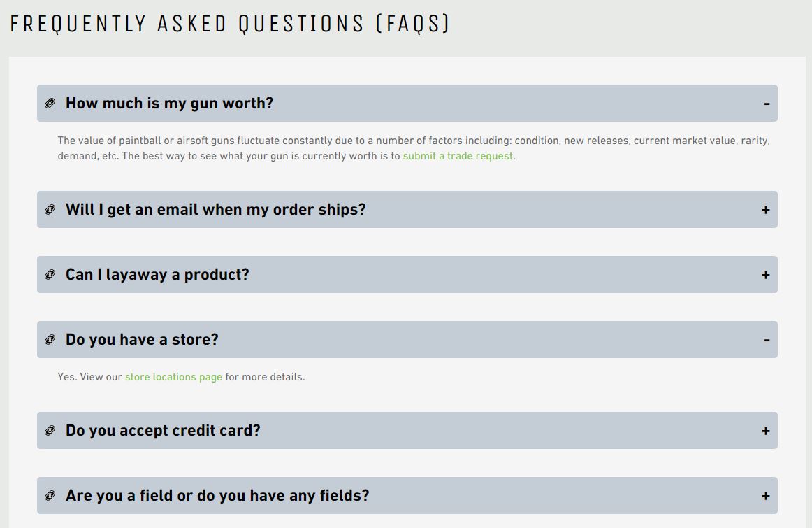Viewport: 812px width, 528px height.
Task: Select the 'Can I layaway a product?' question text
Action: pos(157,274)
